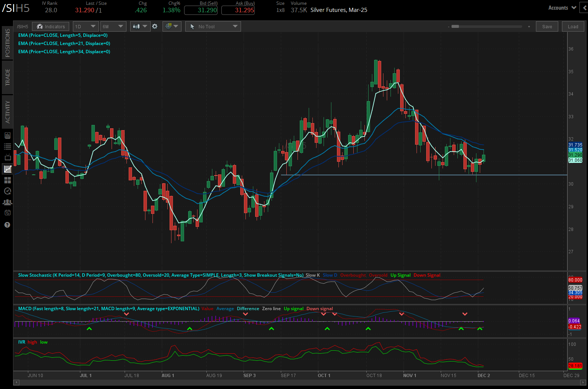Click the bottom horizontal scrollbar track
The image size is (588, 389).
click(299, 382)
